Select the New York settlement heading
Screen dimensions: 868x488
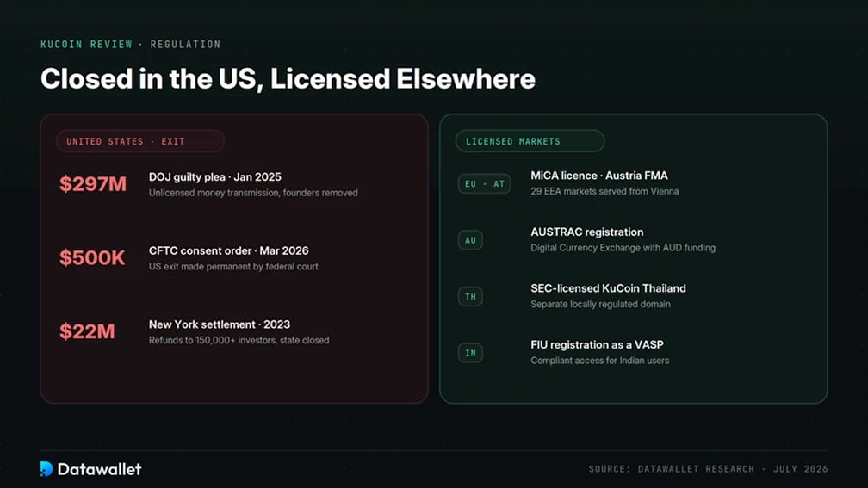(220, 324)
